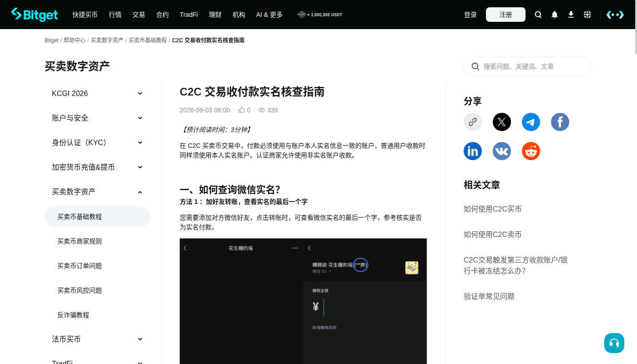This screenshot has height=364, width=637.
Task: Share the article on VK
Action: click(502, 151)
